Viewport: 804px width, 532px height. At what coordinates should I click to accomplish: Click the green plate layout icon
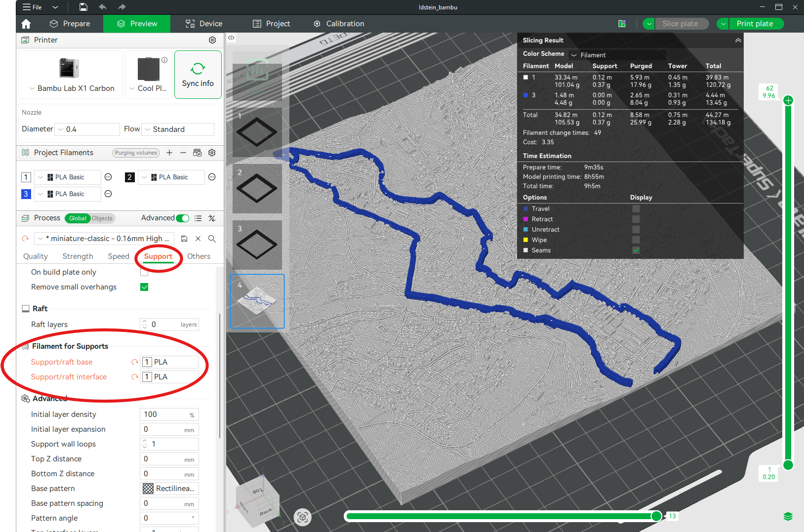pos(622,24)
